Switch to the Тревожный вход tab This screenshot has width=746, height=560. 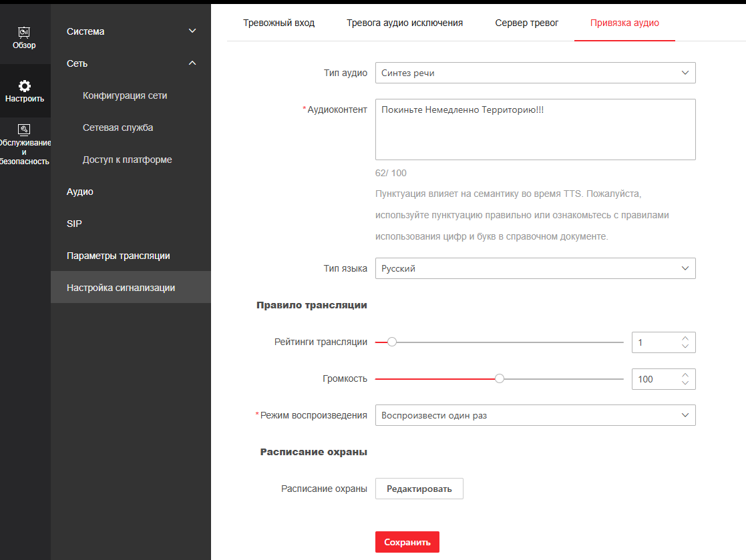(x=278, y=23)
